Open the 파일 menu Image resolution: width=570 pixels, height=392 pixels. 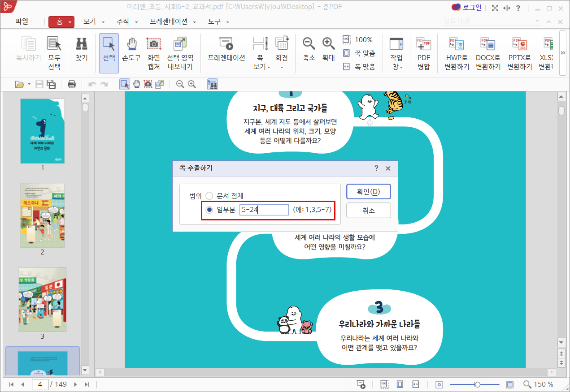tap(22, 21)
